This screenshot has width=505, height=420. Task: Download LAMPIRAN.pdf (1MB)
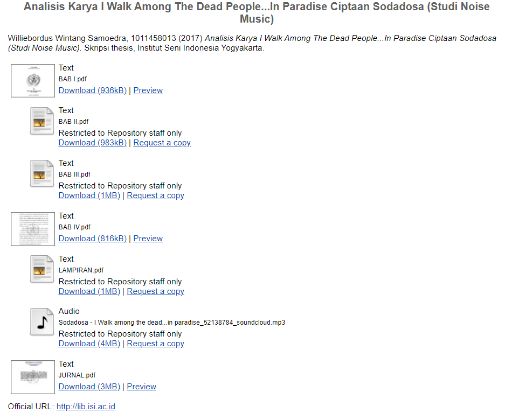point(89,291)
